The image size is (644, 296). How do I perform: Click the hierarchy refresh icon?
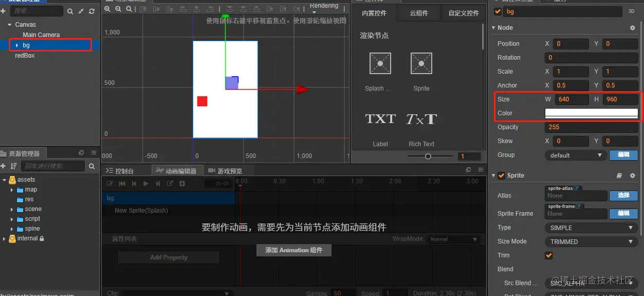pos(91,11)
